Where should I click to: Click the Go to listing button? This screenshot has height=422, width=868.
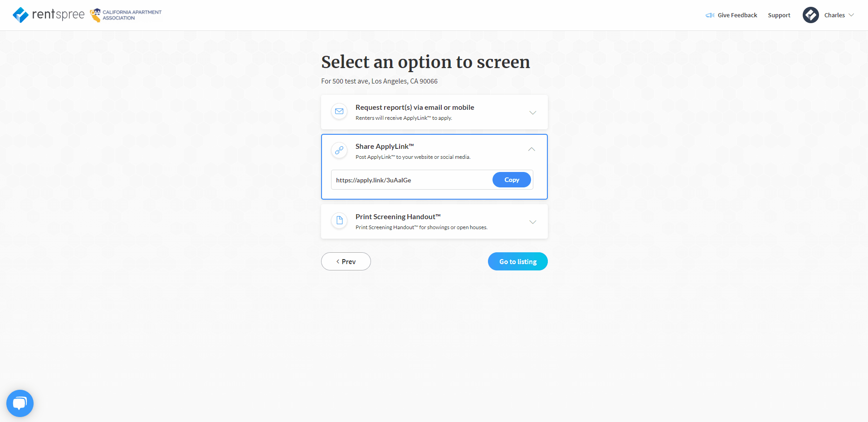(x=518, y=261)
